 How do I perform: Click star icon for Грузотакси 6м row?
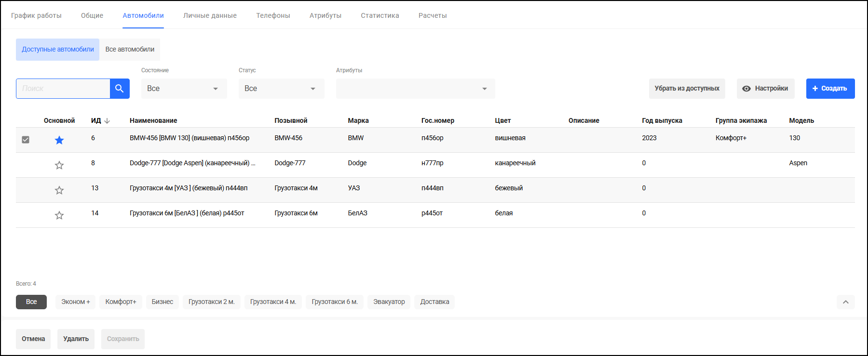point(59,215)
